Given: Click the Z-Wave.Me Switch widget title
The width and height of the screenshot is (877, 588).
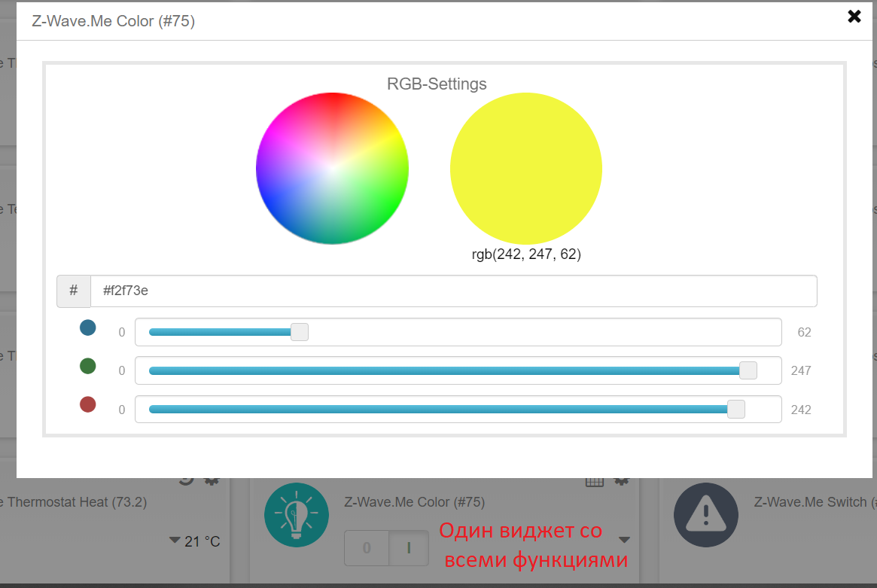Looking at the screenshot, I should 815,502.
